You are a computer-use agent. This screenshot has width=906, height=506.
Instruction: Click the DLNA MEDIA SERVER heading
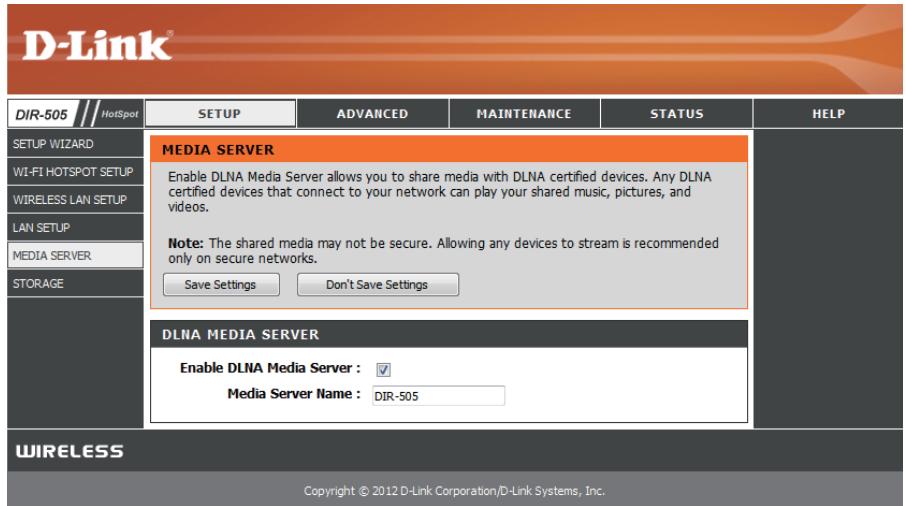tap(240, 334)
